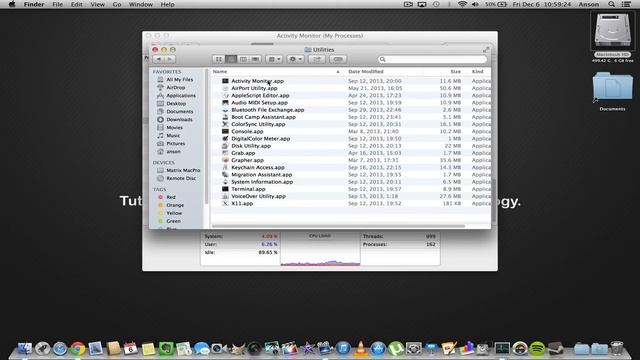Select AirDrop in sidebar
The image size is (640, 360).
(x=176, y=87)
